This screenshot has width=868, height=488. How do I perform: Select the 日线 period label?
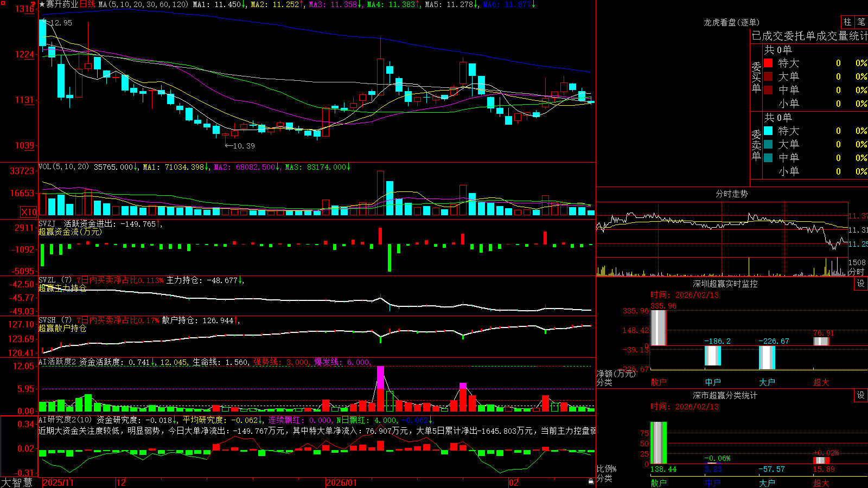[87, 4]
